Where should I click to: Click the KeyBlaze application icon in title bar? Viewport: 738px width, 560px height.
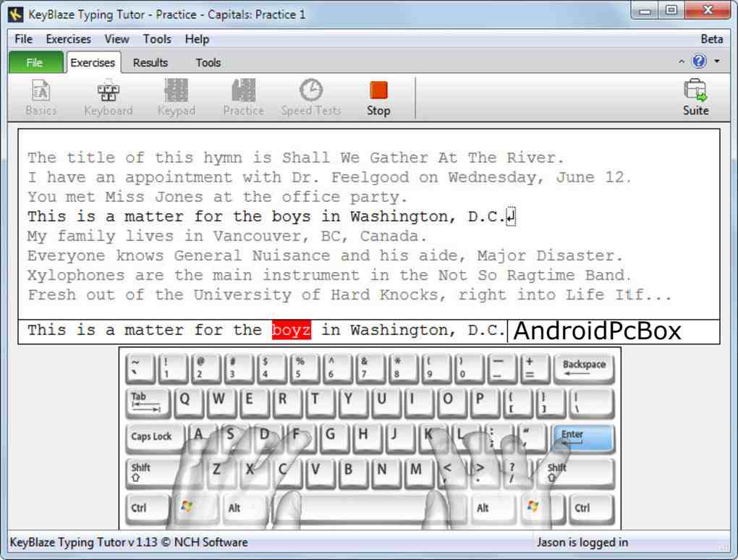pos(15,14)
